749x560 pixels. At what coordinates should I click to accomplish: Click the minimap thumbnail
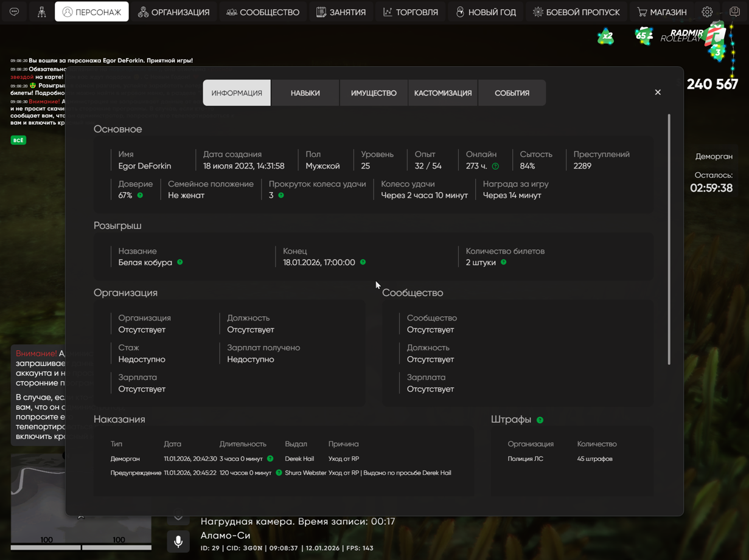pos(81,498)
